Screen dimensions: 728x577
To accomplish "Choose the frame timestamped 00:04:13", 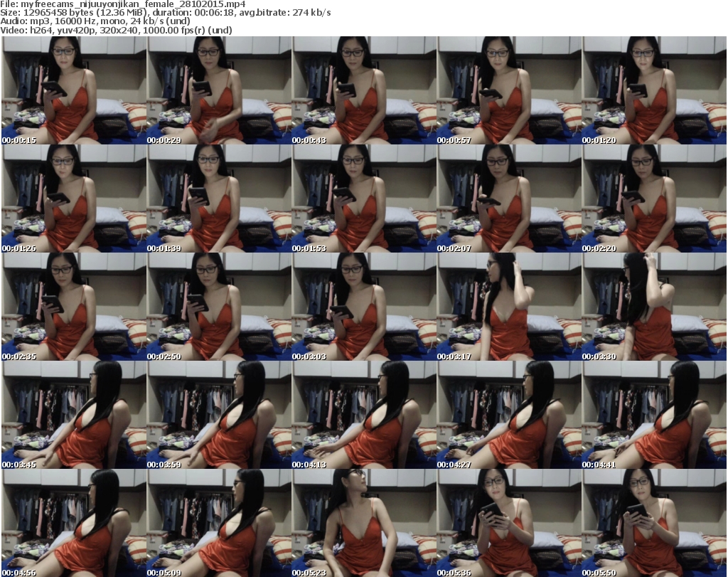I will point(364,415).
